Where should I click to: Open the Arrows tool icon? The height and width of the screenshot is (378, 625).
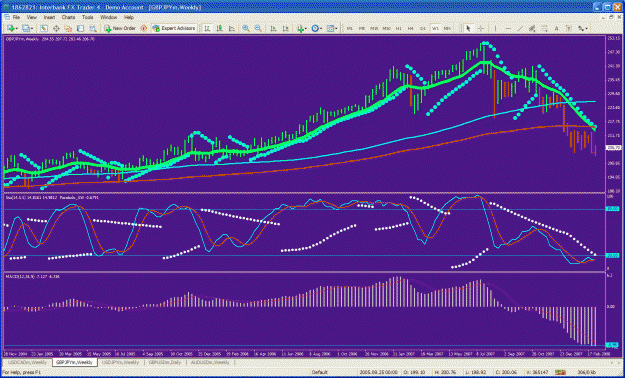[580, 28]
